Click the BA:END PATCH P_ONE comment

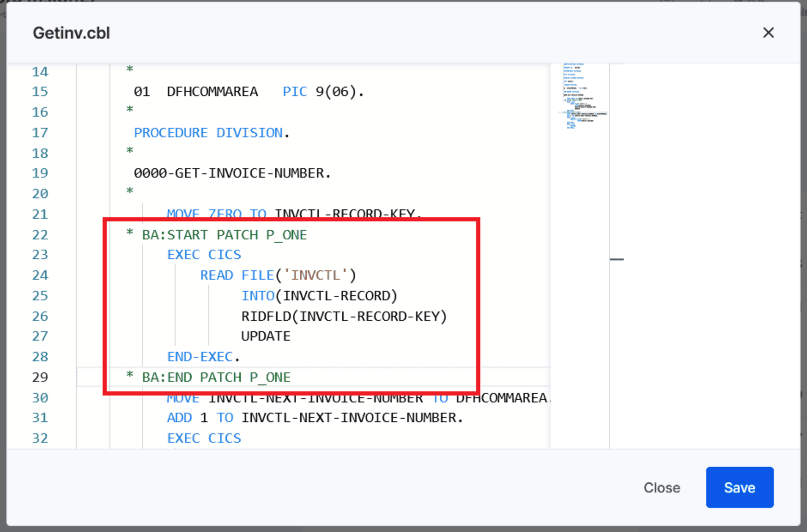coord(216,377)
